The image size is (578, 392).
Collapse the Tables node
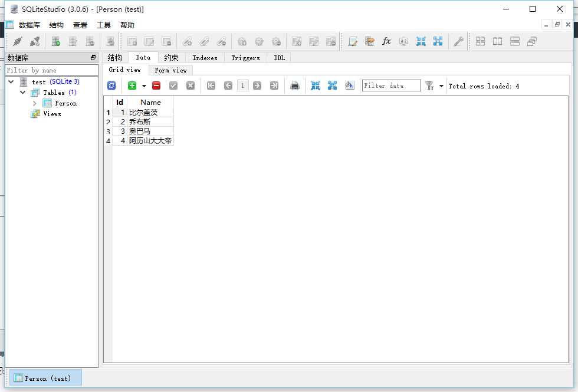tap(23, 93)
